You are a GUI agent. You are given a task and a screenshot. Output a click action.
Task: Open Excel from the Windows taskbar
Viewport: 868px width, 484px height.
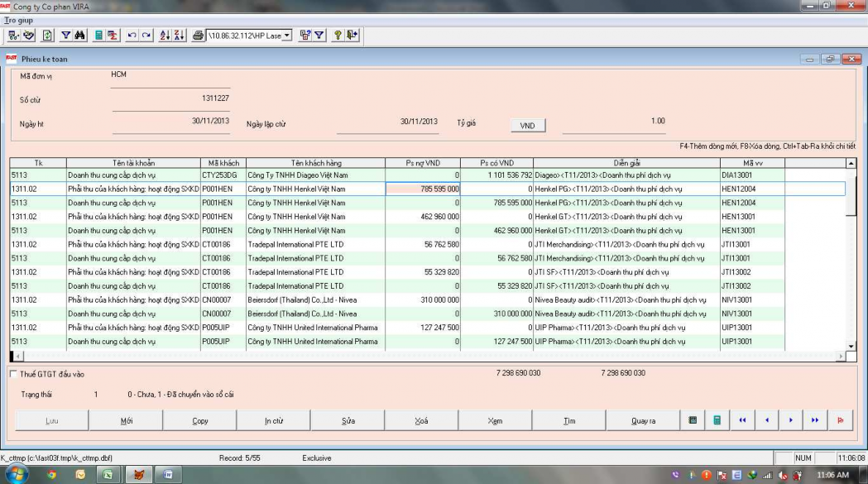[108, 475]
